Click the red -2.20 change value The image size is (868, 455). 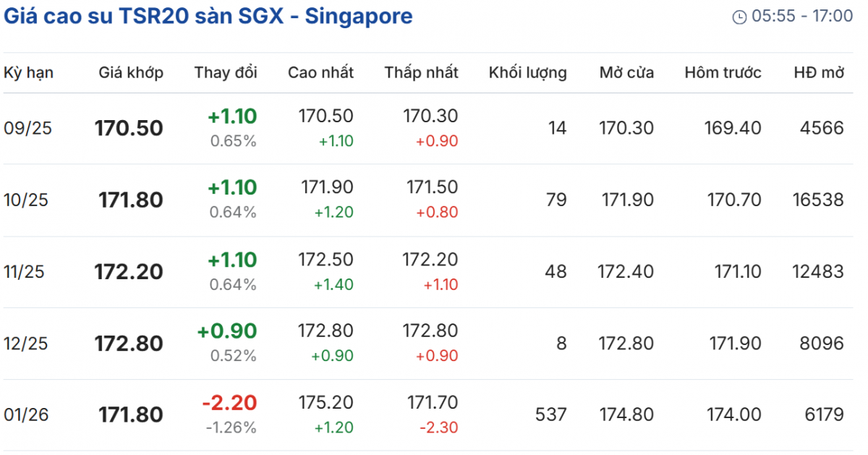229,403
